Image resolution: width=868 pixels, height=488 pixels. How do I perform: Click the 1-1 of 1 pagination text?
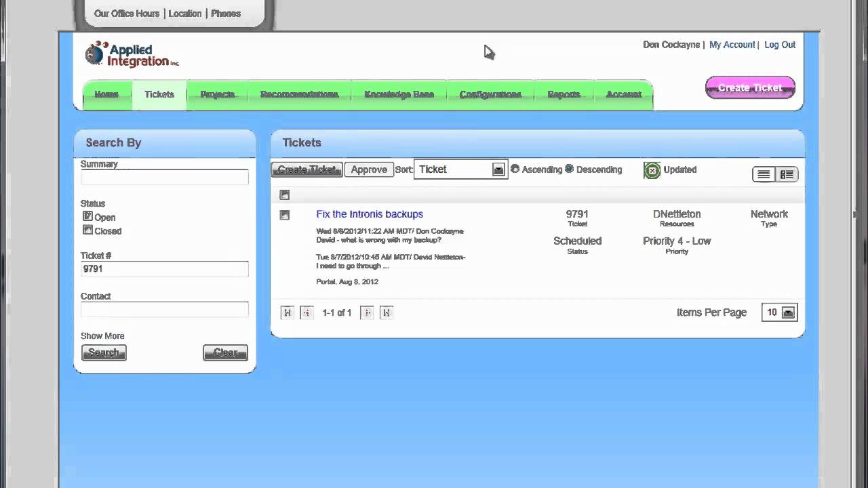tap(337, 313)
